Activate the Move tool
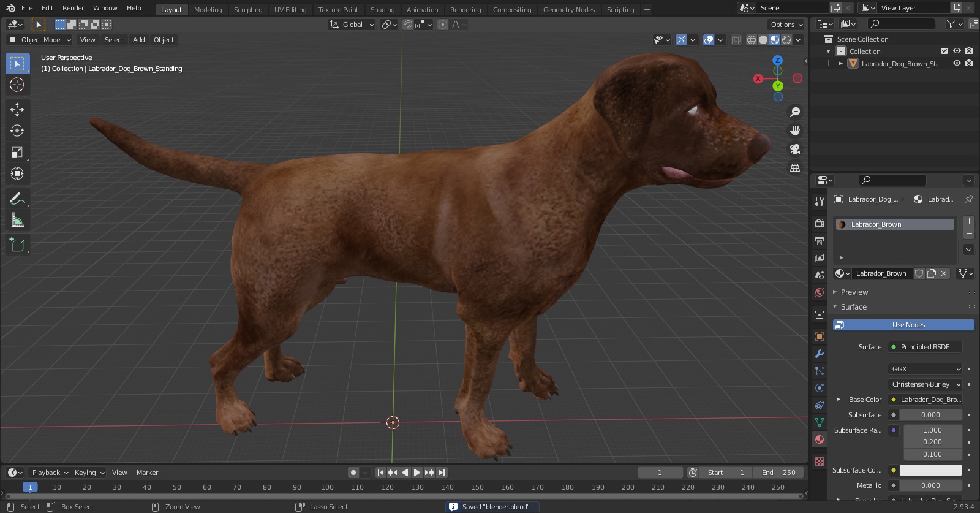The image size is (980, 513). point(17,109)
